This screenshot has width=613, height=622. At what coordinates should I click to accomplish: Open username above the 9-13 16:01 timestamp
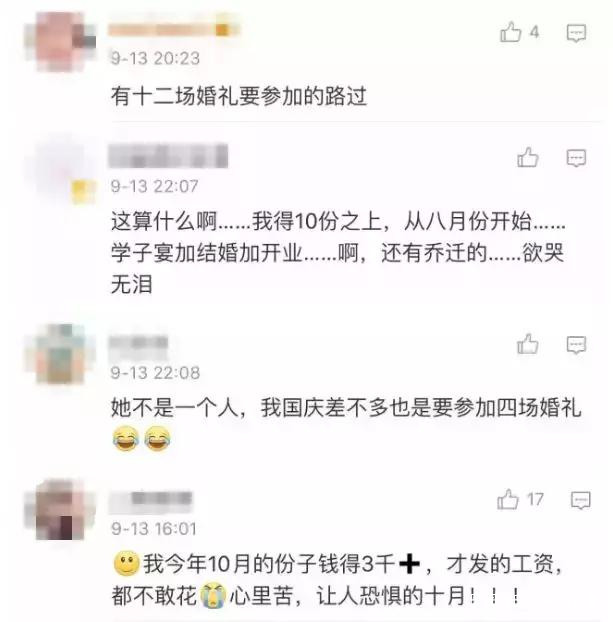click(x=150, y=498)
